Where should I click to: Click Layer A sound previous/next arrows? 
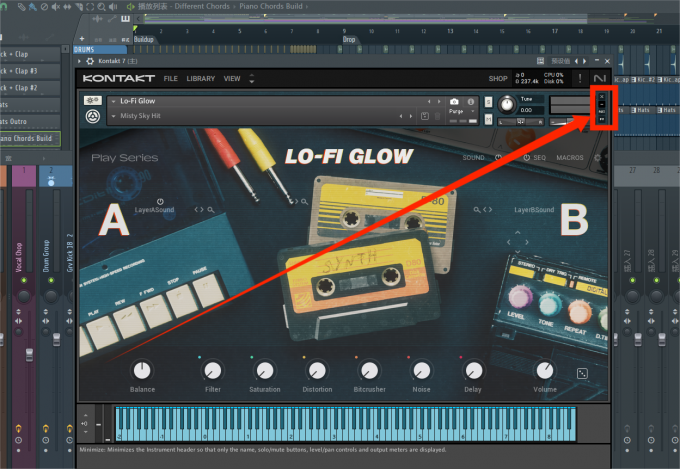coord(199,210)
